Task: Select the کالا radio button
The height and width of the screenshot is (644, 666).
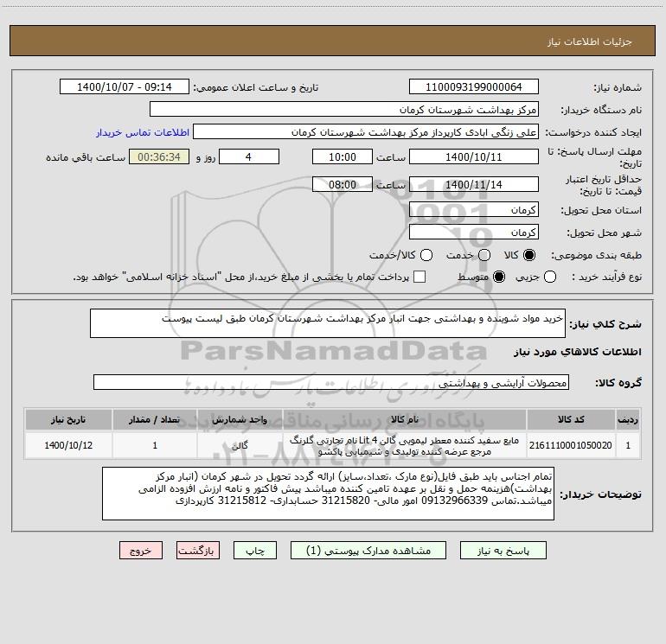Action: tap(529, 255)
